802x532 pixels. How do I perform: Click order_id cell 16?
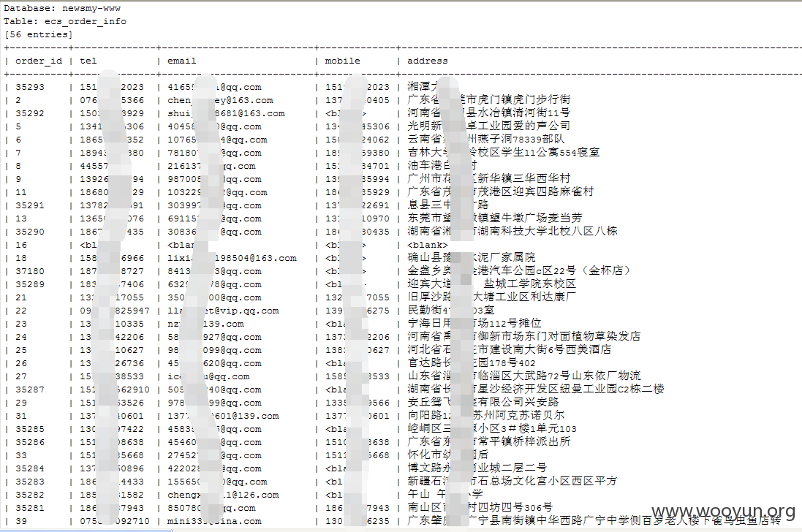(x=21, y=245)
